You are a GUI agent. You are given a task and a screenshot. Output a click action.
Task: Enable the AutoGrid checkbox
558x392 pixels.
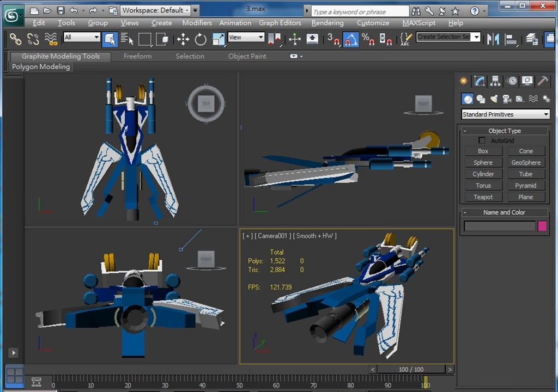pos(482,140)
